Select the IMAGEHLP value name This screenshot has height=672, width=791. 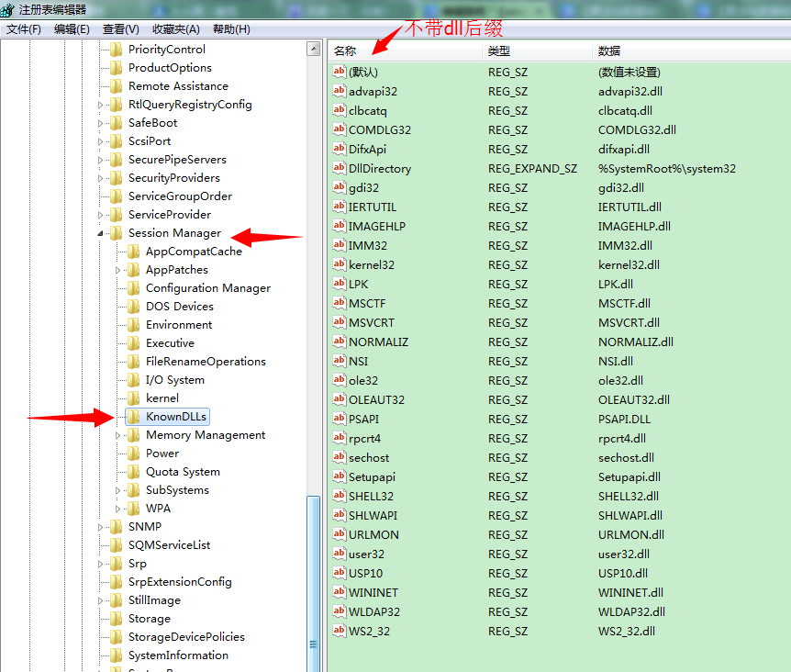pyautogui.click(x=377, y=226)
